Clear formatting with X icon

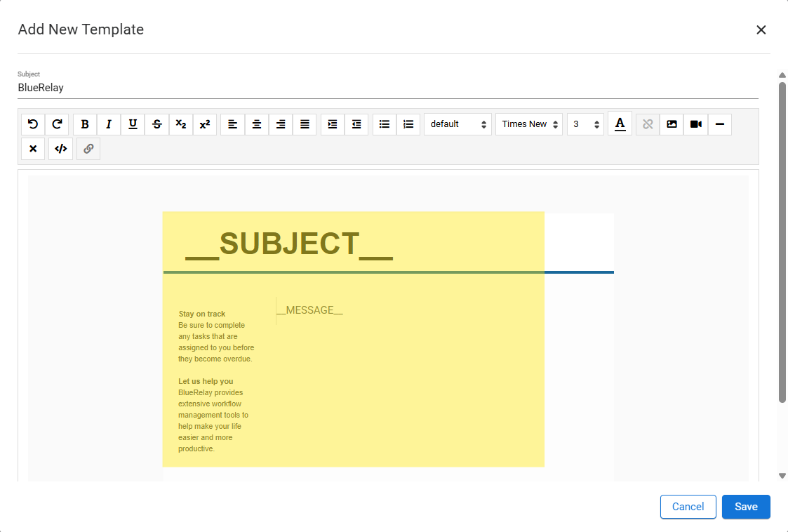(33, 149)
